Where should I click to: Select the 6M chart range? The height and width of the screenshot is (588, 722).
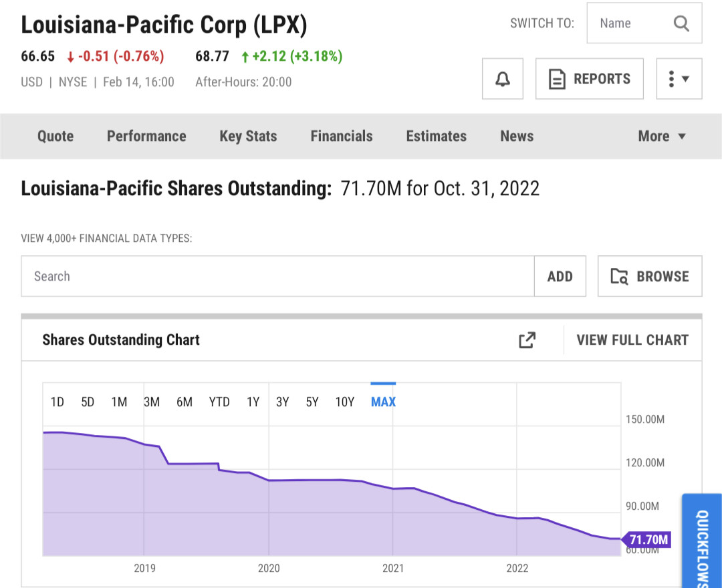pyautogui.click(x=185, y=402)
